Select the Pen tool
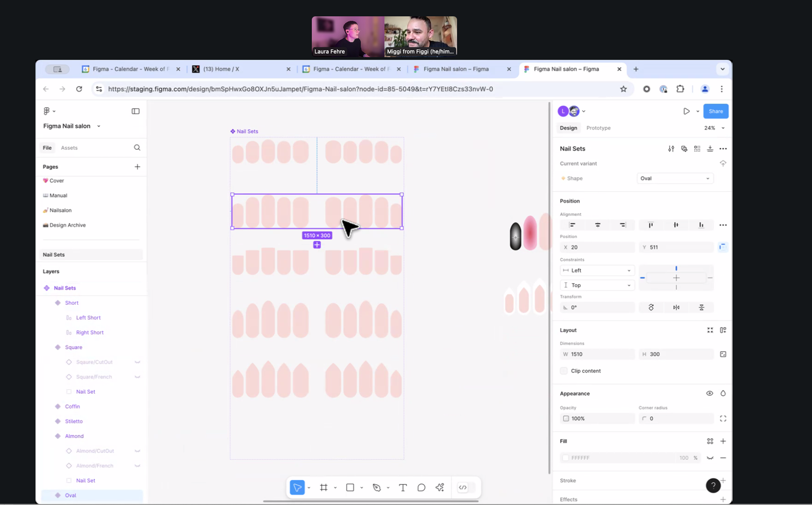The height and width of the screenshot is (505, 812). [377, 487]
